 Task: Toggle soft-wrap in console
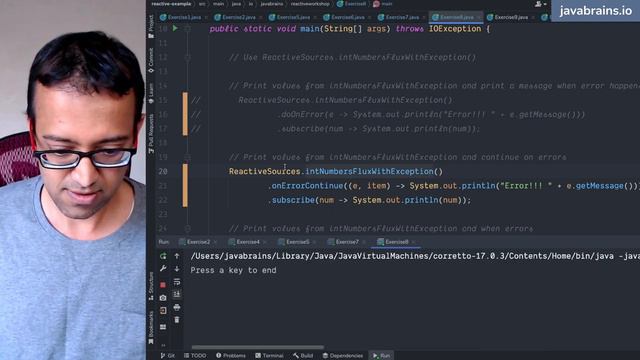coord(177,282)
